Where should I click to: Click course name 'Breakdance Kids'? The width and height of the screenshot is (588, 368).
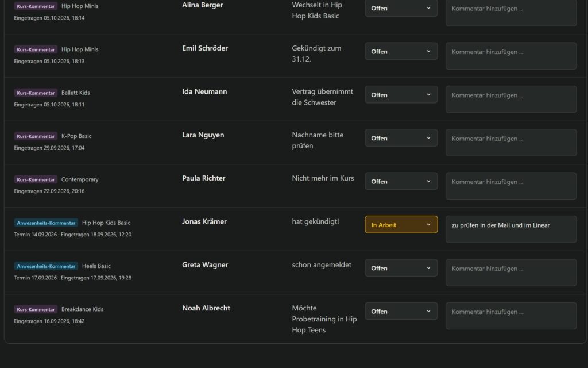82,309
